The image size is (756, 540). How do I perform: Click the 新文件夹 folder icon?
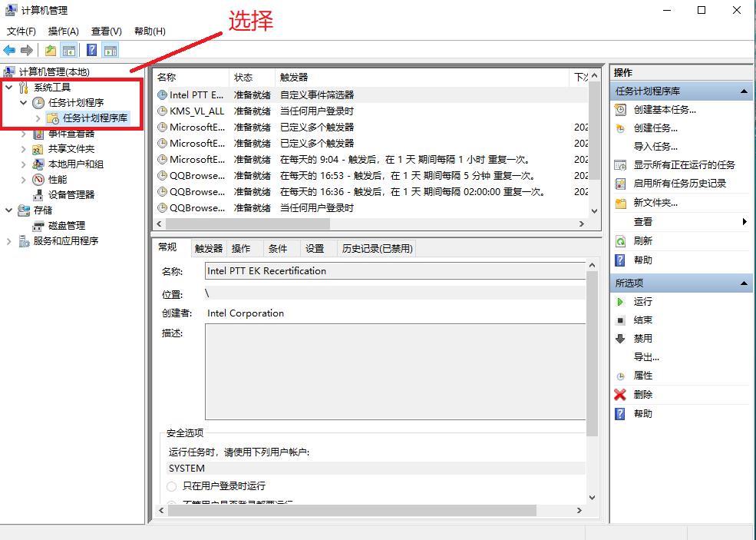point(620,203)
